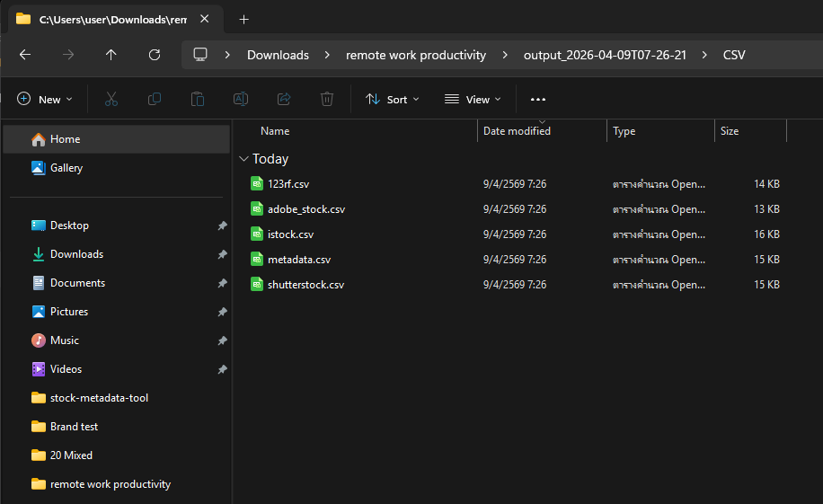This screenshot has height=504, width=823.
Task: Sort by the Date modified column header
Action: 517,131
